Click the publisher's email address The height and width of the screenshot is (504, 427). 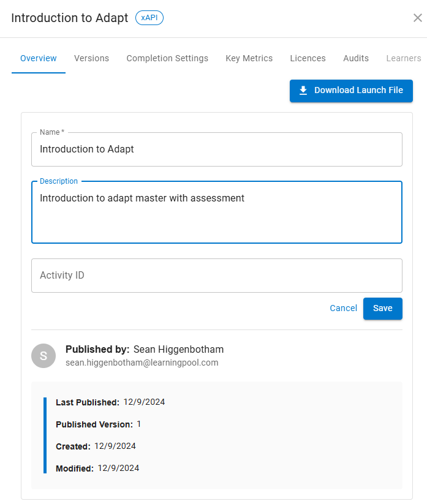click(x=142, y=363)
